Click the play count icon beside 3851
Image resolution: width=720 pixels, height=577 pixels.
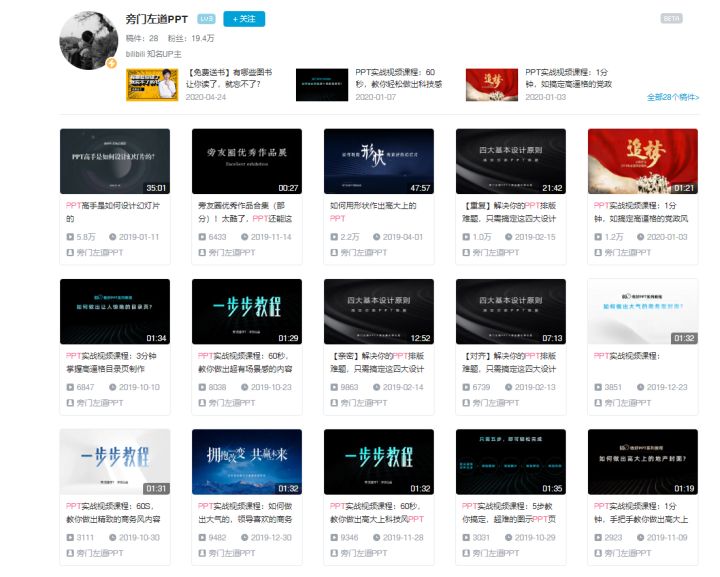point(598,387)
